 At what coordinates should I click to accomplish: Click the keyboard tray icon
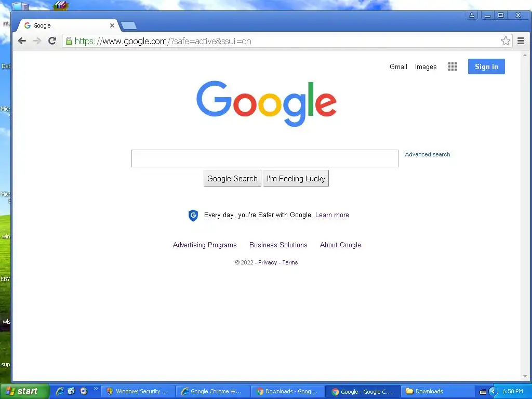pyautogui.click(x=483, y=392)
